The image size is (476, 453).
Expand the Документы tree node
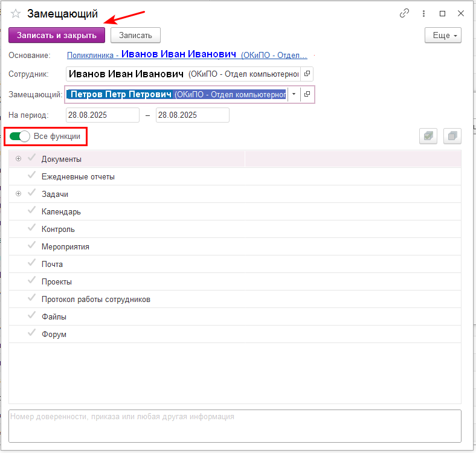point(18,159)
